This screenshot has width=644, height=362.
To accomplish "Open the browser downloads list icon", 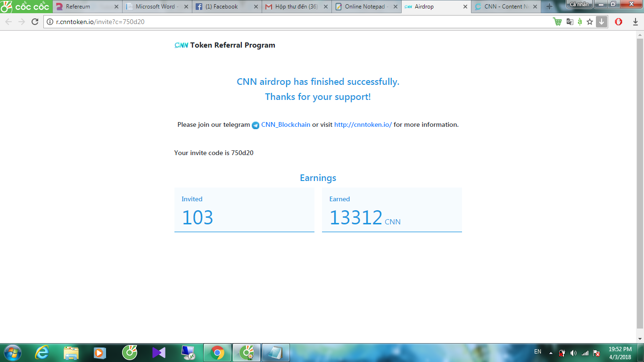I will point(636,22).
